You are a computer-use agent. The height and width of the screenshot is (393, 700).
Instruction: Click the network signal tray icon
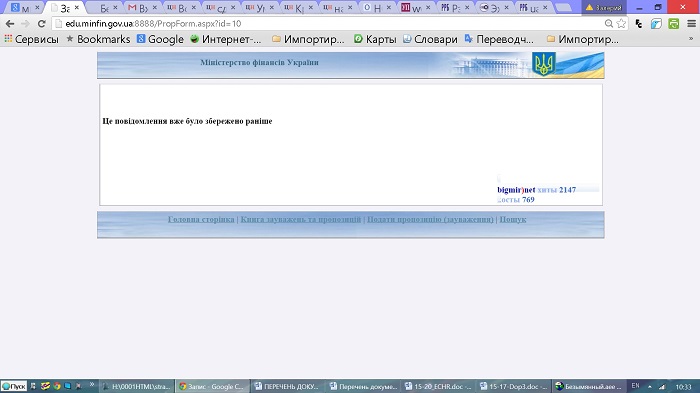pos(662,386)
